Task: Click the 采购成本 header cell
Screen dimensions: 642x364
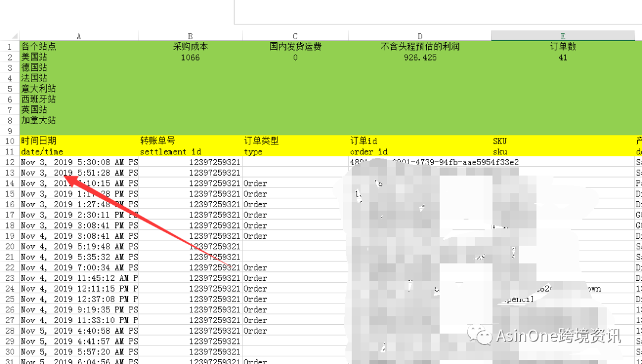Action: click(x=190, y=47)
